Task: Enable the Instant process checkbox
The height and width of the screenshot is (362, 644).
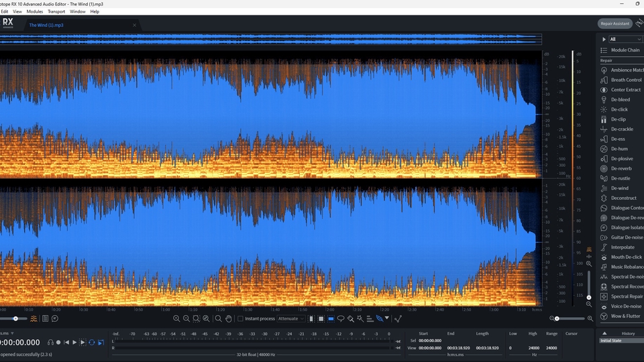Action: point(239,318)
